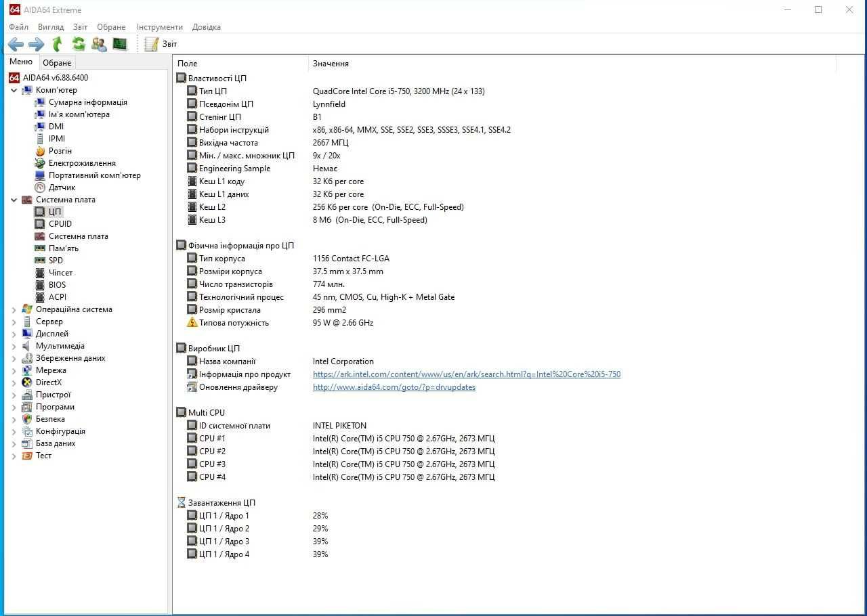Expand the Програми tree node
Viewport: 867px width, 616px height.
click(x=14, y=407)
